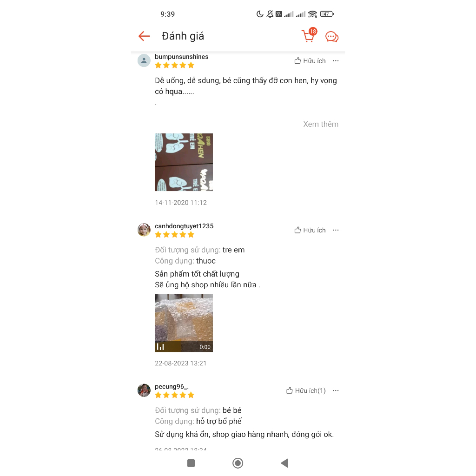Tap Android recent apps square button
The width and height of the screenshot is (476, 476).
(191, 463)
